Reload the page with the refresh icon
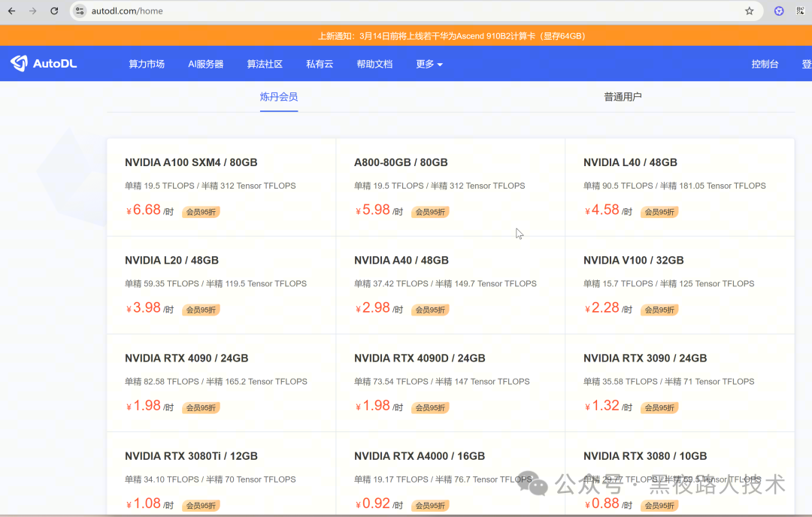 [x=54, y=11]
